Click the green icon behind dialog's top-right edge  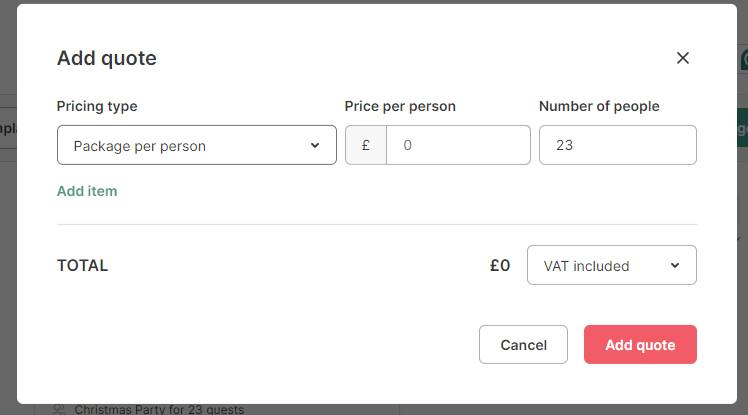click(744, 60)
